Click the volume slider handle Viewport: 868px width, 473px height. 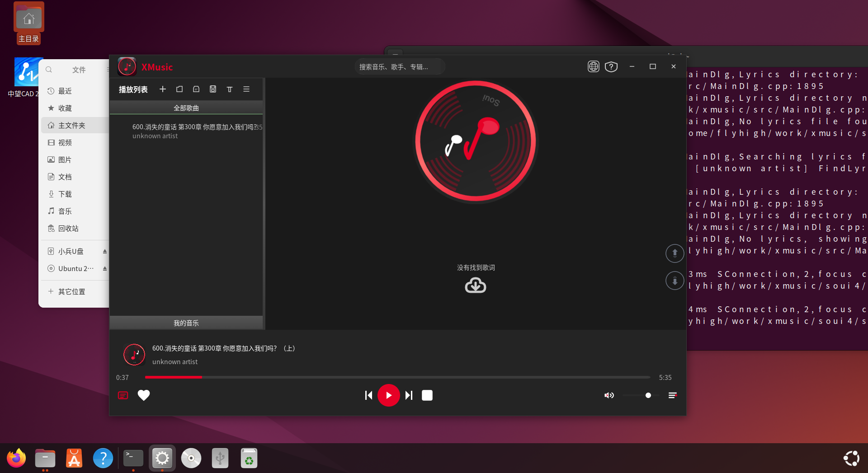(648, 395)
